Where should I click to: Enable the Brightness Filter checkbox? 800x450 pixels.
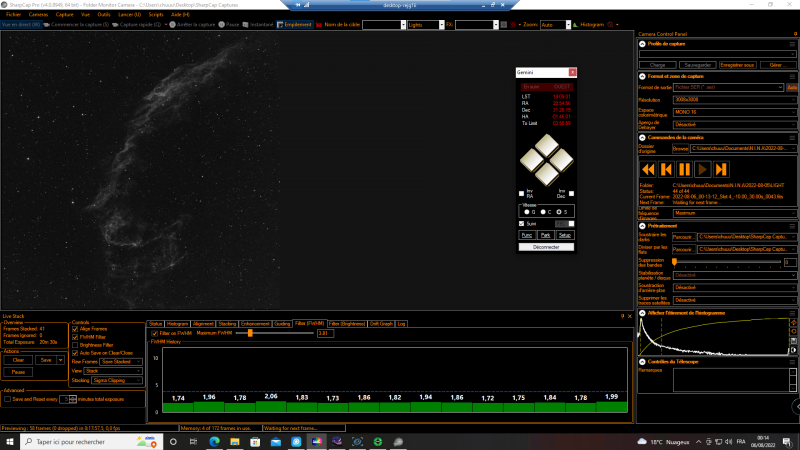point(75,345)
